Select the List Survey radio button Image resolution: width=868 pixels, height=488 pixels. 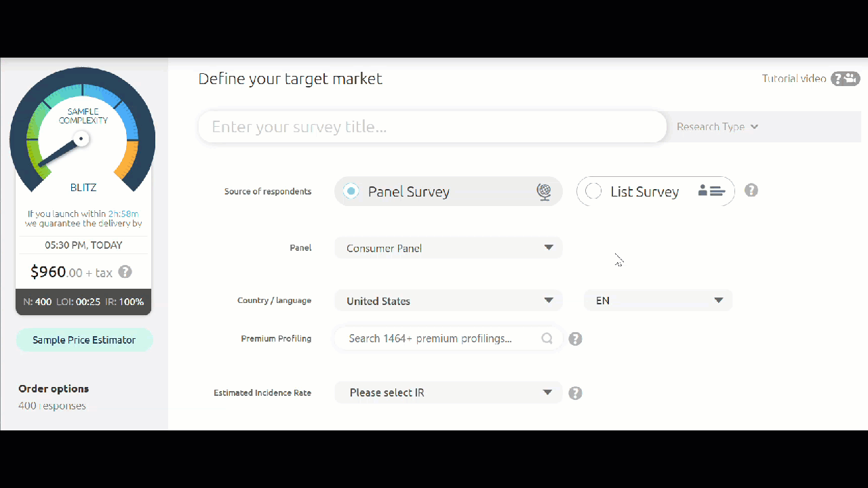click(x=593, y=191)
